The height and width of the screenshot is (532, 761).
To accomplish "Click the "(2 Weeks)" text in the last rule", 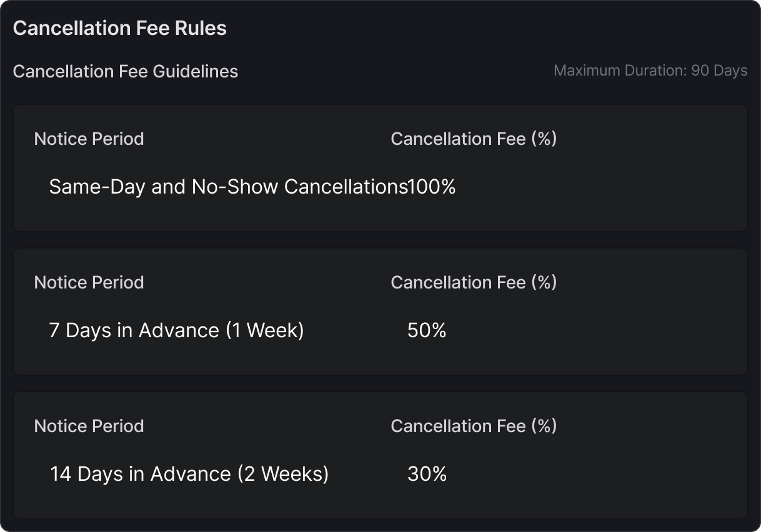I will point(283,474).
